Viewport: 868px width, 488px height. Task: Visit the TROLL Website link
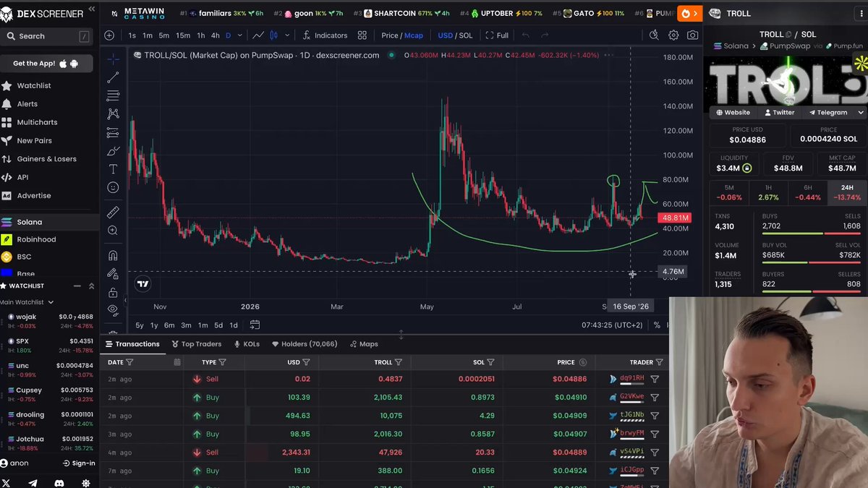point(733,113)
